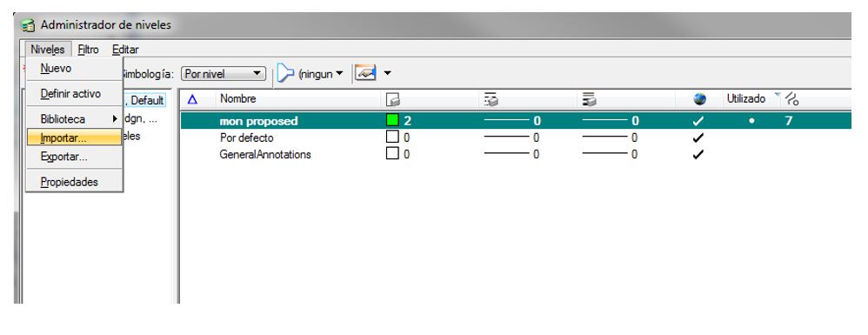Open the Editar menu
This screenshot has width=868, height=335.
[125, 50]
